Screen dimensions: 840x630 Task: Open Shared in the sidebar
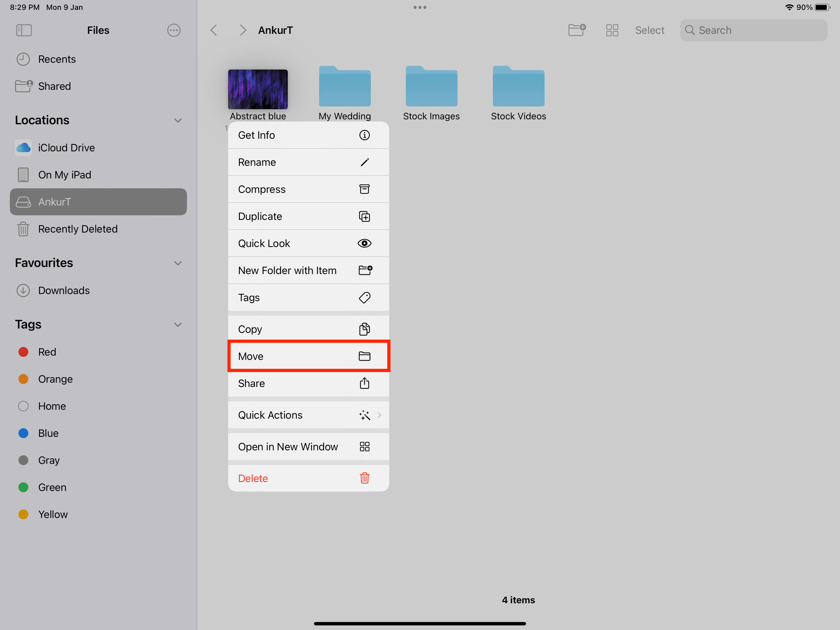(98, 86)
